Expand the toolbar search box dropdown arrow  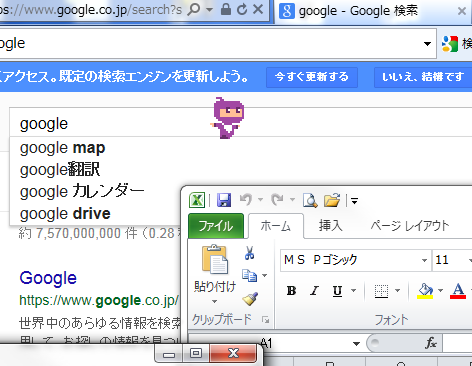427,44
